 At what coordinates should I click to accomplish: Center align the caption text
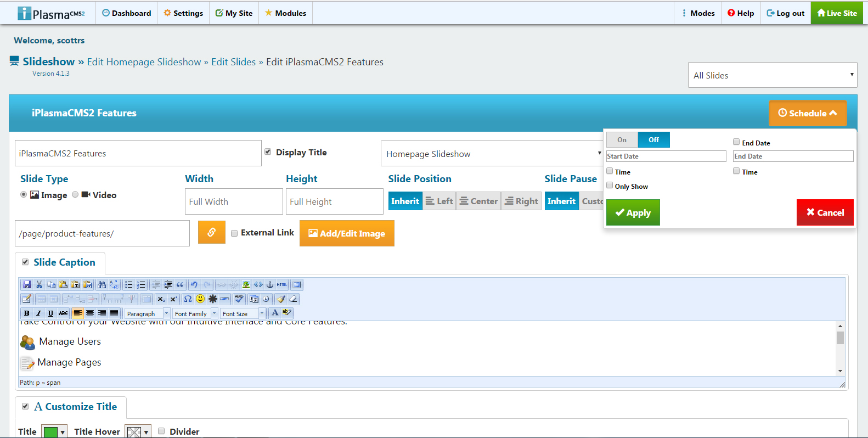coord(90,313)
